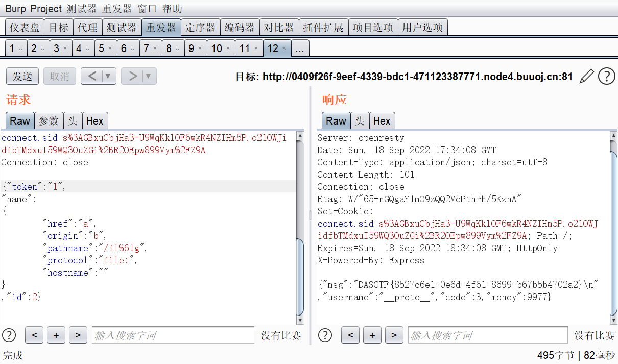This screenshot has width=618, height=364.
Task: Show response Raw view
Action: tap(336, 121)
